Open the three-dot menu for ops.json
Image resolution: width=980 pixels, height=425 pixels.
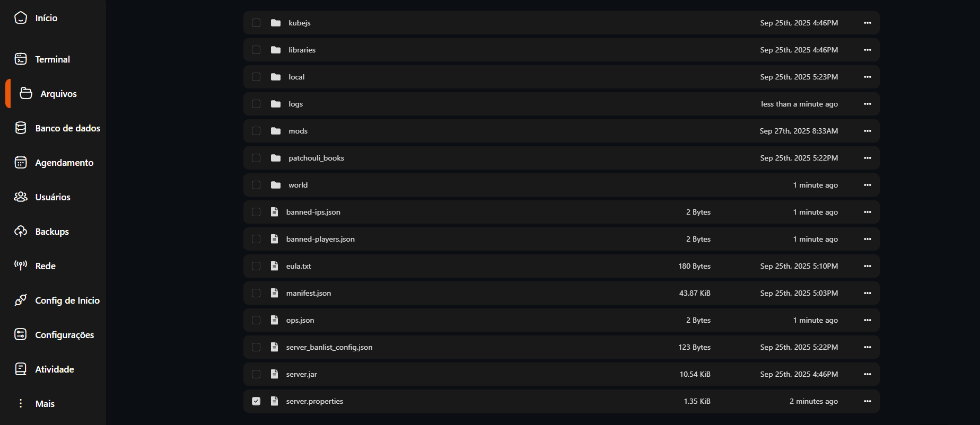coord(868,320)
